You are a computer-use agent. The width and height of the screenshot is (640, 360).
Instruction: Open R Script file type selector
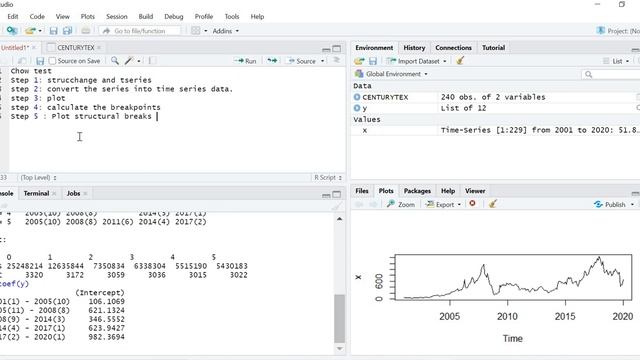tap(328, 178)
